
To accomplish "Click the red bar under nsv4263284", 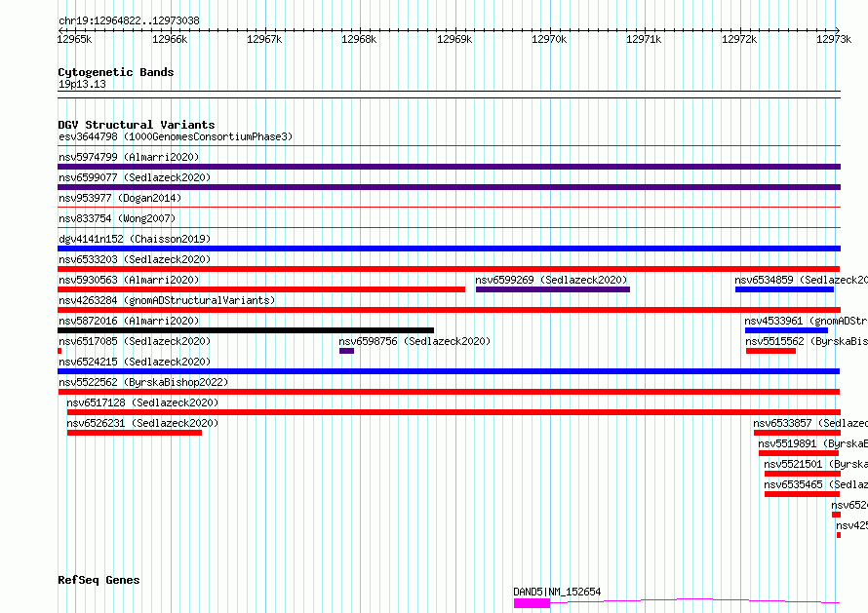I will pyautogui.click(x=449, y=310).
